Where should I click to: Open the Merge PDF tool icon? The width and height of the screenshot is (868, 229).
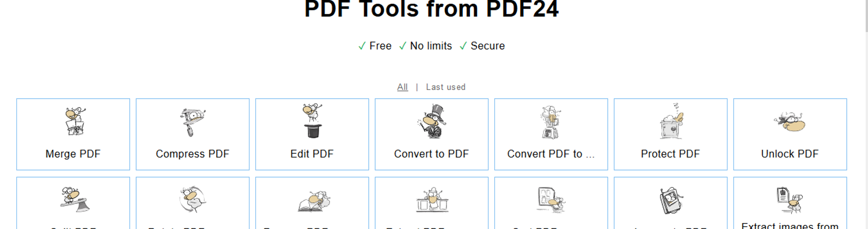coord(74,121)
